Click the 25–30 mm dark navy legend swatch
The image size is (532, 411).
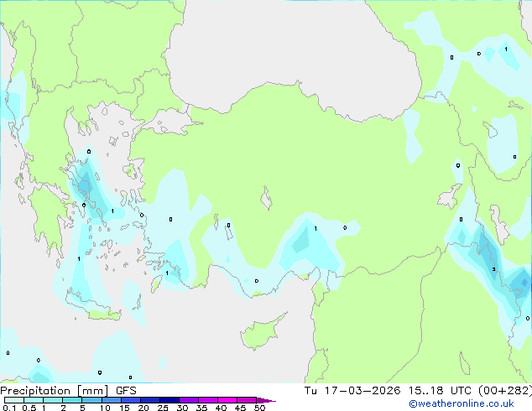point(170,400)
